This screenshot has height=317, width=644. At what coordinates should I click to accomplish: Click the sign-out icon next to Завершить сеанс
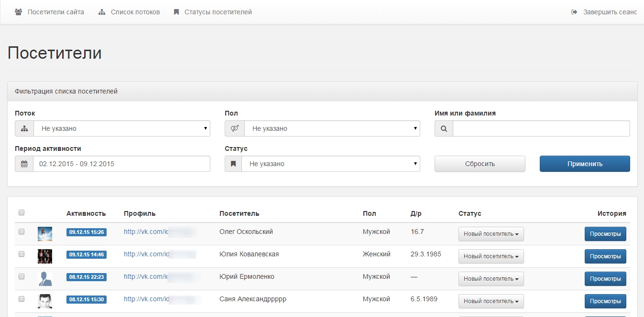point(574,12)
